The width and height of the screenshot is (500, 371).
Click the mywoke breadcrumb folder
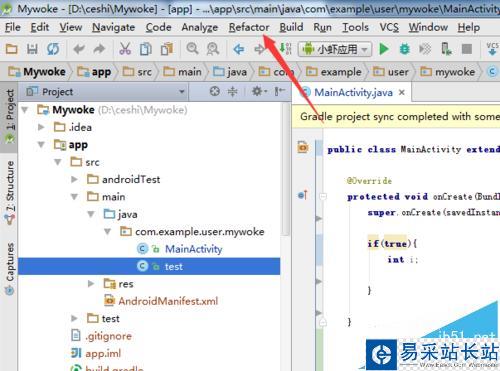(x=447, y=72)
